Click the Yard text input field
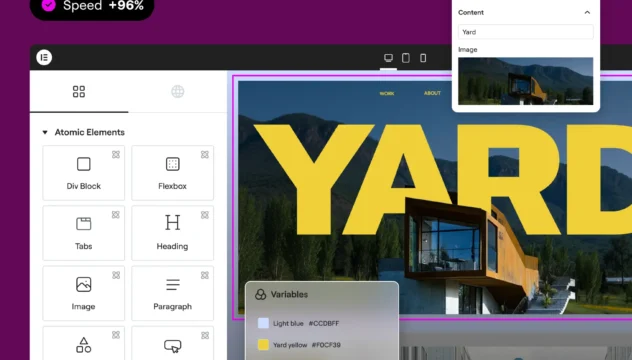632x360 pixels. click(526, 32)
